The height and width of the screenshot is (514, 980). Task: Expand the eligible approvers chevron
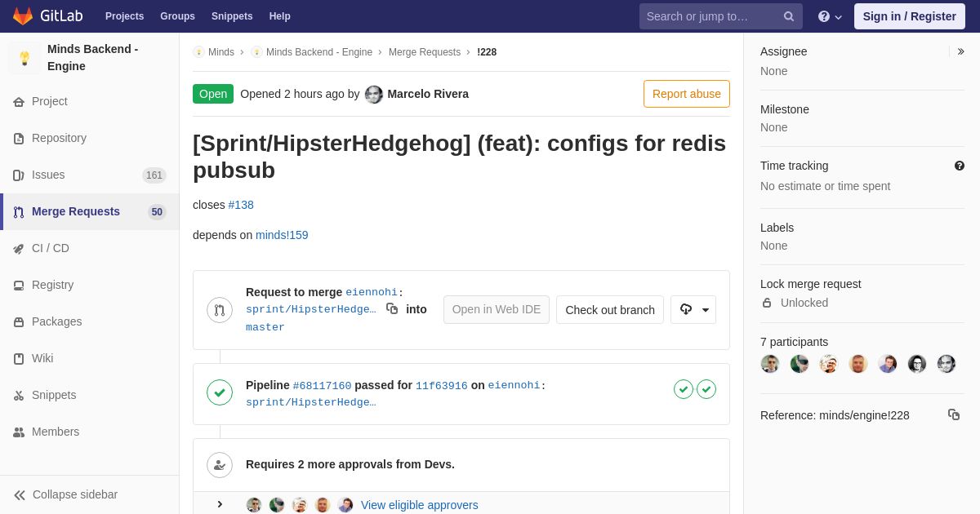(220, 504)
